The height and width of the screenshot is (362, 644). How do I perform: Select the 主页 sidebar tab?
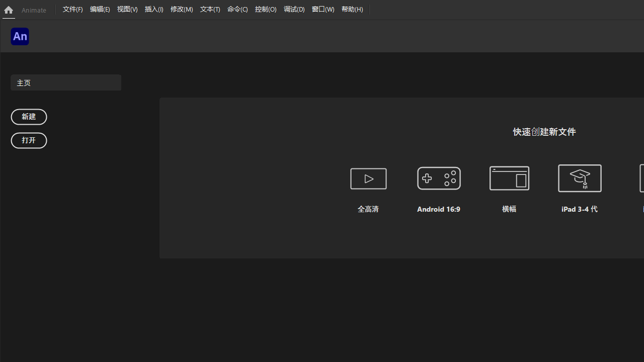(x=66, y=82)
